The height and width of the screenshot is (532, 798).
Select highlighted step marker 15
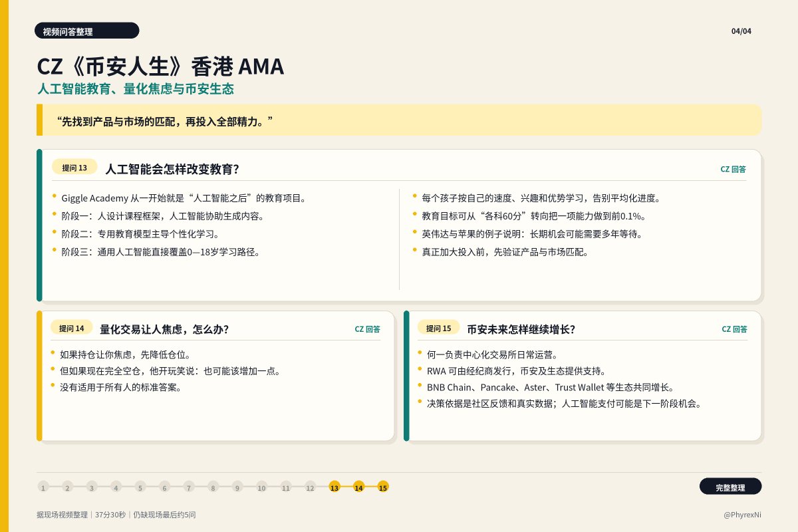click(x=383, y=487)
